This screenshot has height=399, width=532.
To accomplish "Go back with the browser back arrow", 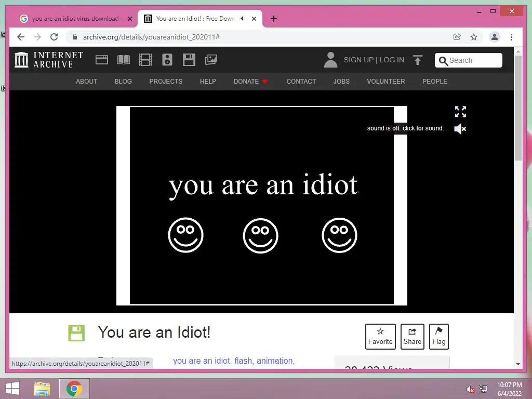I will (x=21, y=37).
